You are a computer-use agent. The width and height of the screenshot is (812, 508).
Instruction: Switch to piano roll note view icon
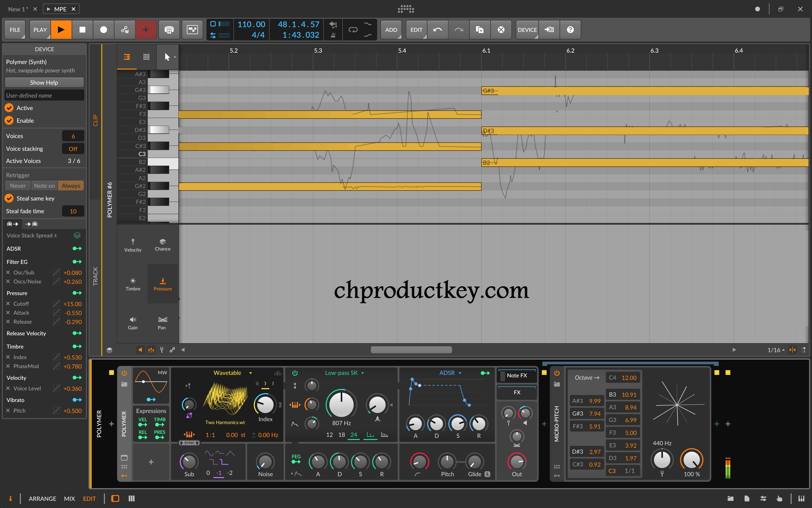tap(127, 57)
